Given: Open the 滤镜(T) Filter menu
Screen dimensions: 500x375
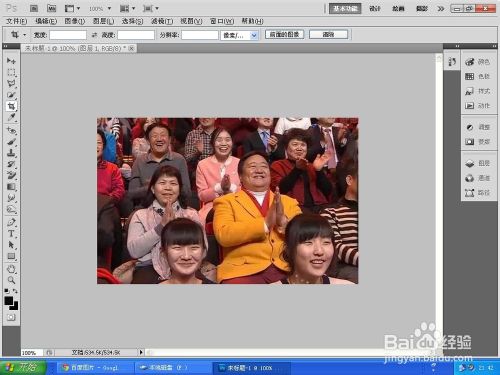Looking at the screenshot, I should (x=162, y=21).
